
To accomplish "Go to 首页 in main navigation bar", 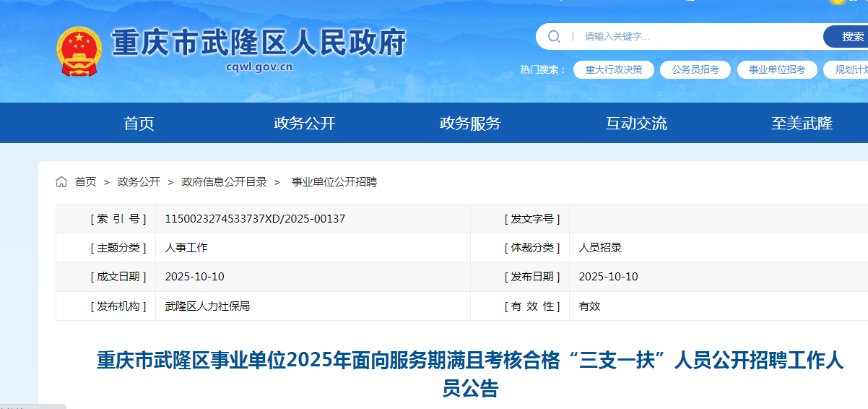I will pos(139,124).
